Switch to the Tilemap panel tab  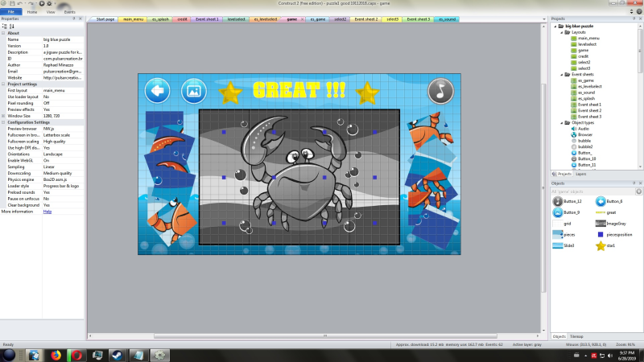tap(576, 336)
